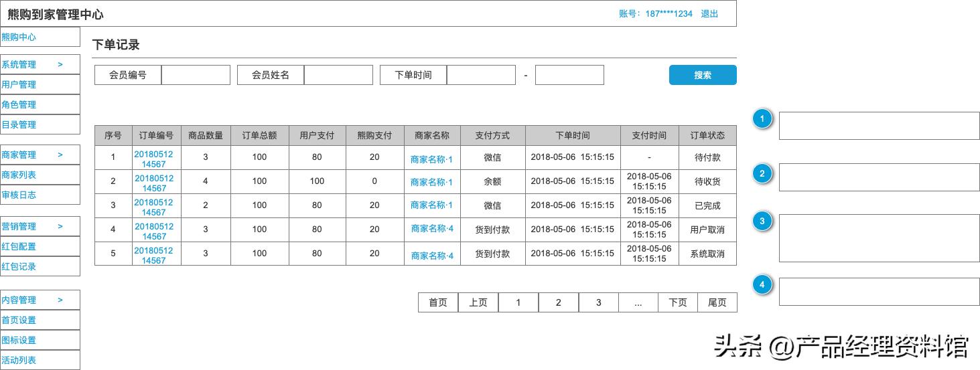Click the 下单记录 page title
This screenshot has width=980, height=370.
click(x=116, y=45)
